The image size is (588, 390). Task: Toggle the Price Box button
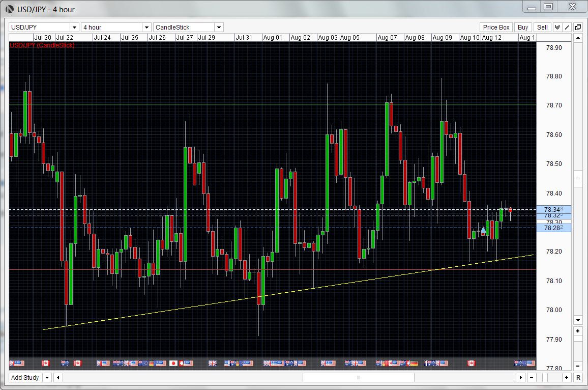[x=496, y=27]
